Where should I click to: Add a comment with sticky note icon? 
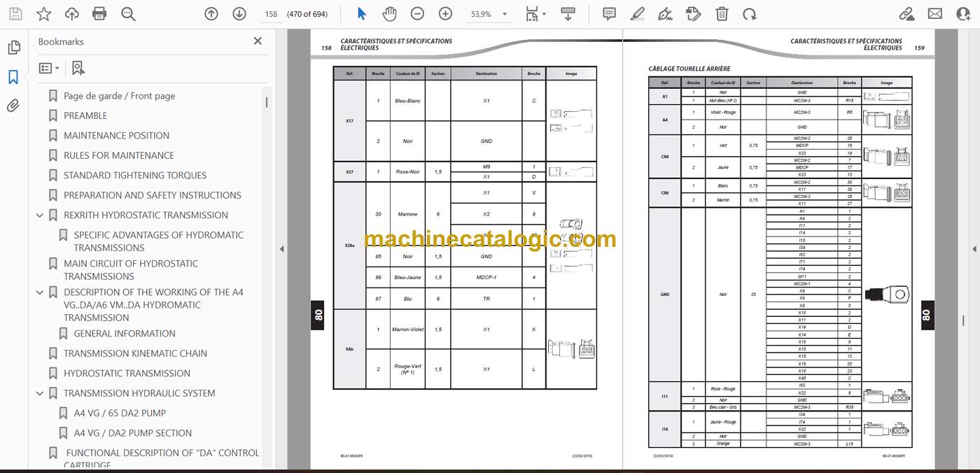coord(609,13)
